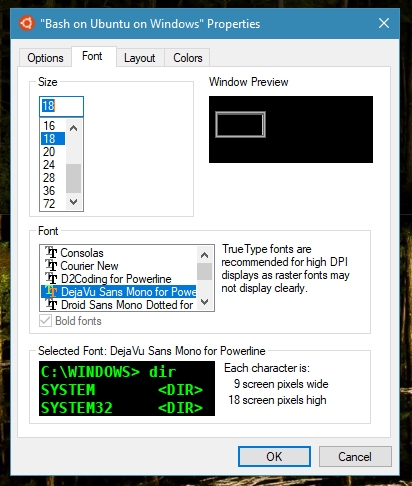Click font list scroll down arrow

205,302
